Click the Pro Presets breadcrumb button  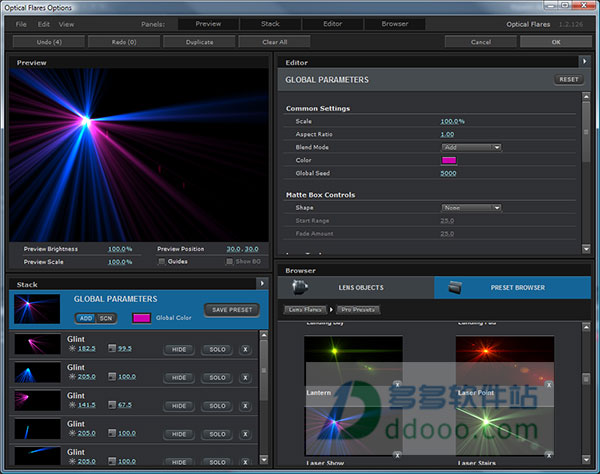pos(358,309)
